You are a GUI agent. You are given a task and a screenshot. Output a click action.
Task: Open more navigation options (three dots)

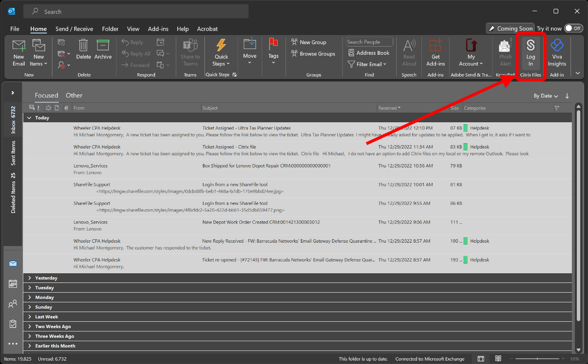coord(13,344)
